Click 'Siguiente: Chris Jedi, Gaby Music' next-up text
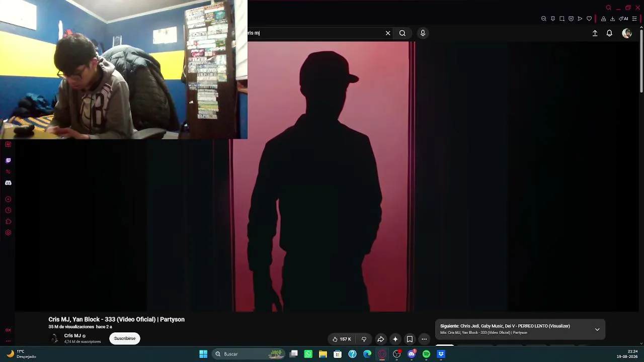This screenshot has width=644, height=362. tap(505, 326)
